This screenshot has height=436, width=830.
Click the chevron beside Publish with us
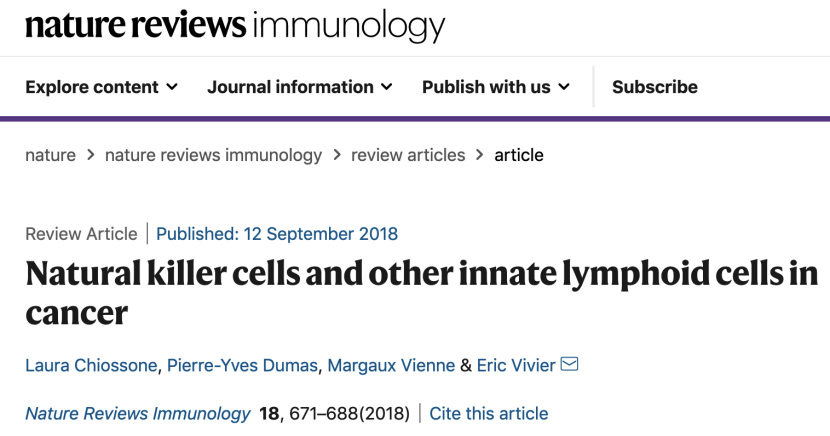564,87
